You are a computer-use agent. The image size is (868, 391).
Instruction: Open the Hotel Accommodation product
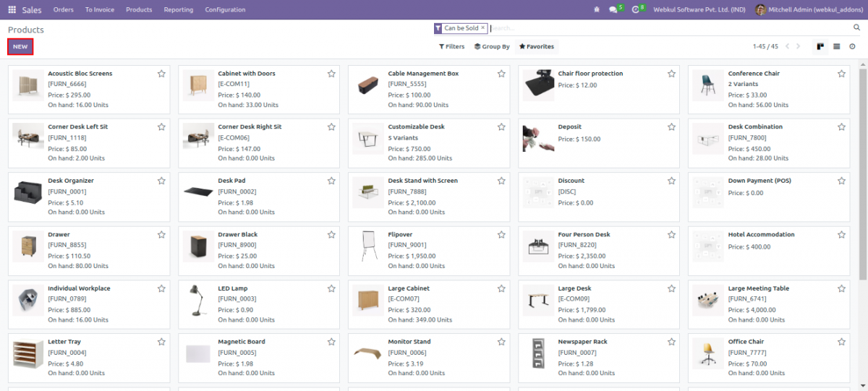pos(769,250)
